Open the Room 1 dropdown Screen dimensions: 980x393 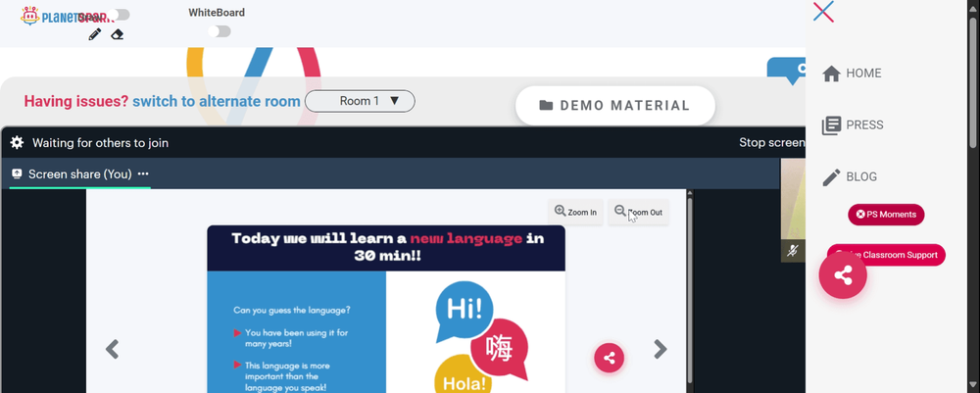point(360,101)
